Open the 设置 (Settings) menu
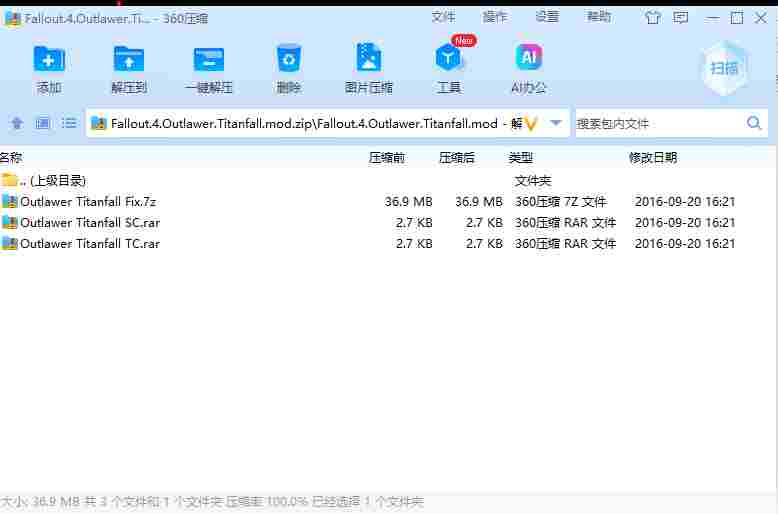The height and width of the screenshot is (514, 778). pyautogui.click(x=547, y=17)
